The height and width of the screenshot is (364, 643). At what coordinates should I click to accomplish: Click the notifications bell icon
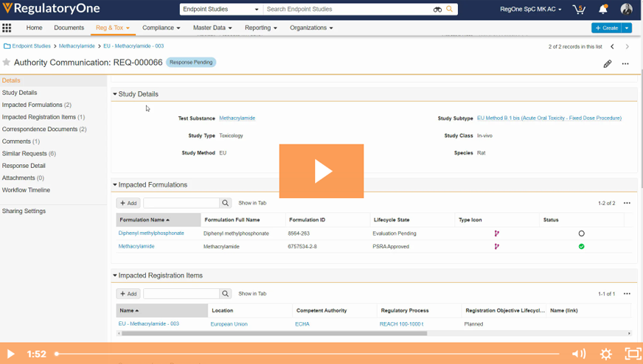point(603,10)
